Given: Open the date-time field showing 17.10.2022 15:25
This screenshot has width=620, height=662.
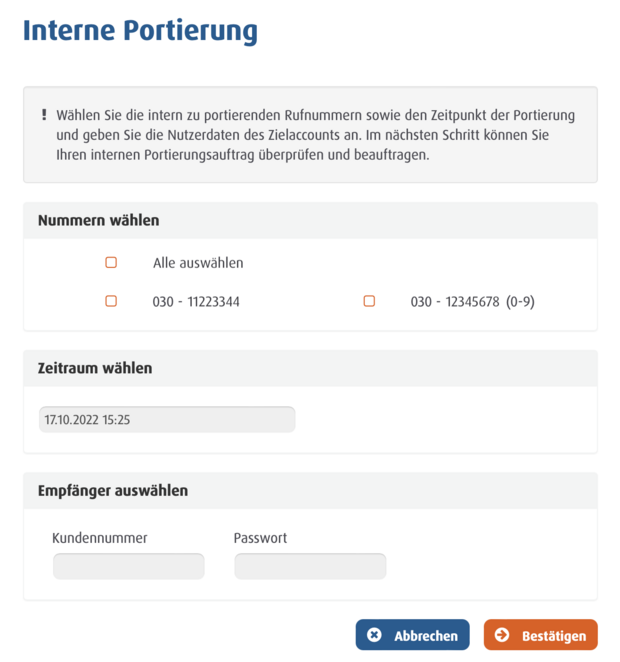Looking at the screenshot, I should (167, 420).
